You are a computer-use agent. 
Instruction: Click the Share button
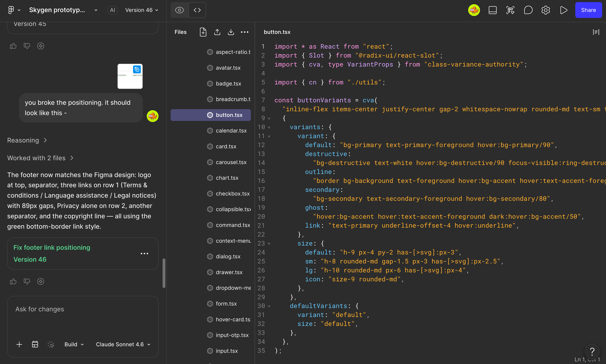(589, 10)
